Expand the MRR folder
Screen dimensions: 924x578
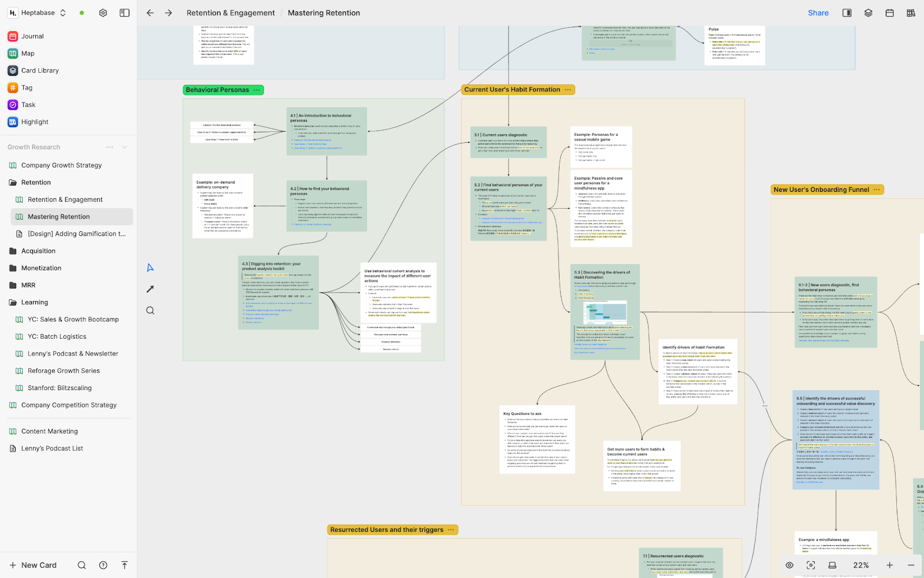point(28,286)
